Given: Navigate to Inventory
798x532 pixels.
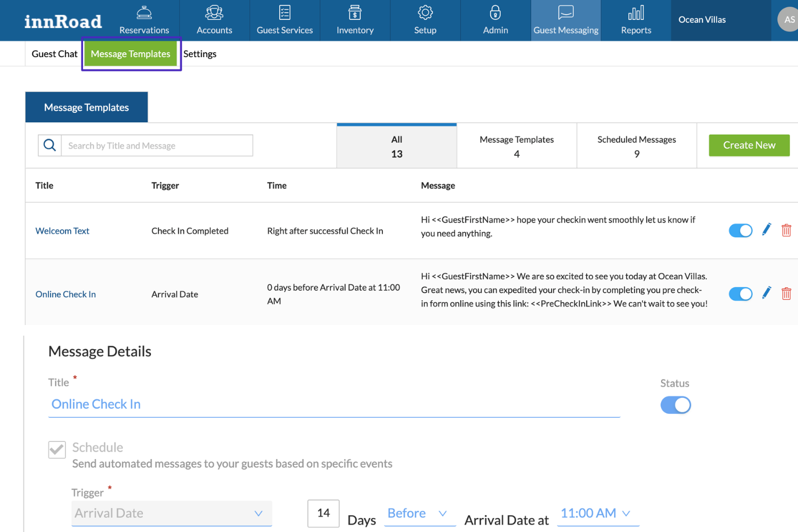Looking at the screenshot, I should [355, 20].
